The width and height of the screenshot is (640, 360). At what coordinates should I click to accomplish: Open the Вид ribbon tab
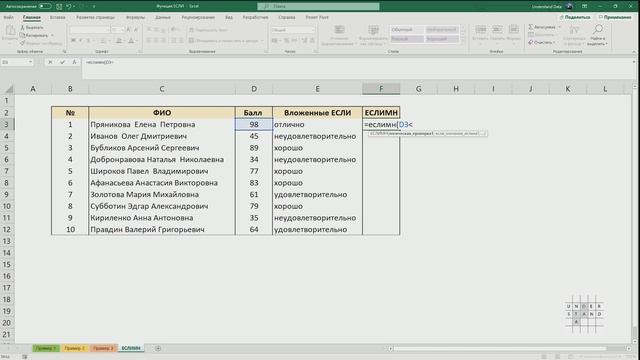(x=229, y=17)
